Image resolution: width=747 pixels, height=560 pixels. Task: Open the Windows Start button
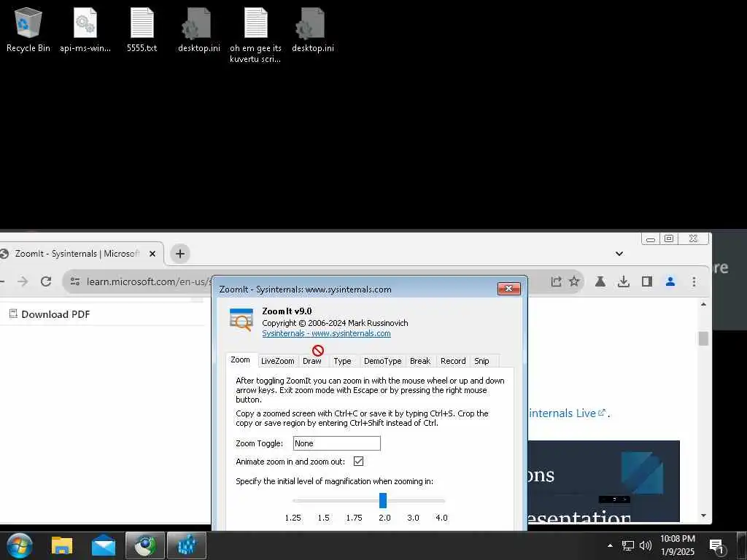pyautogui.click(x=19, y=545)
